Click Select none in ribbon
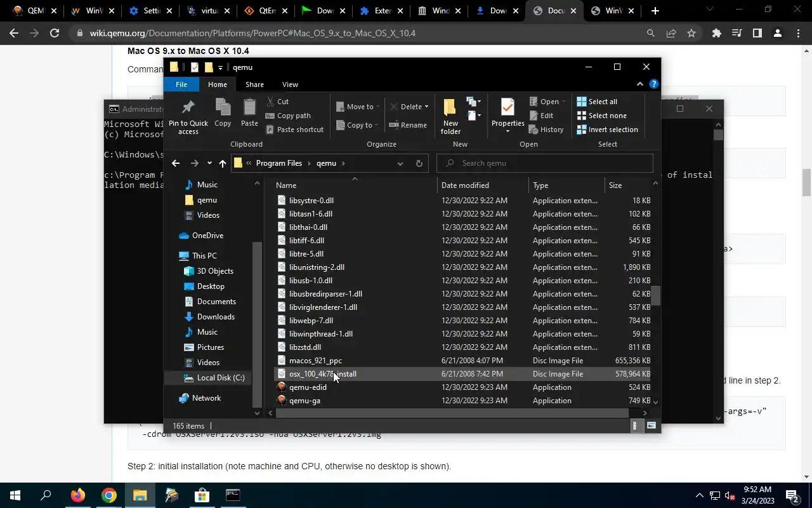Viewport: 812px width, 508px height. [601, 116]
